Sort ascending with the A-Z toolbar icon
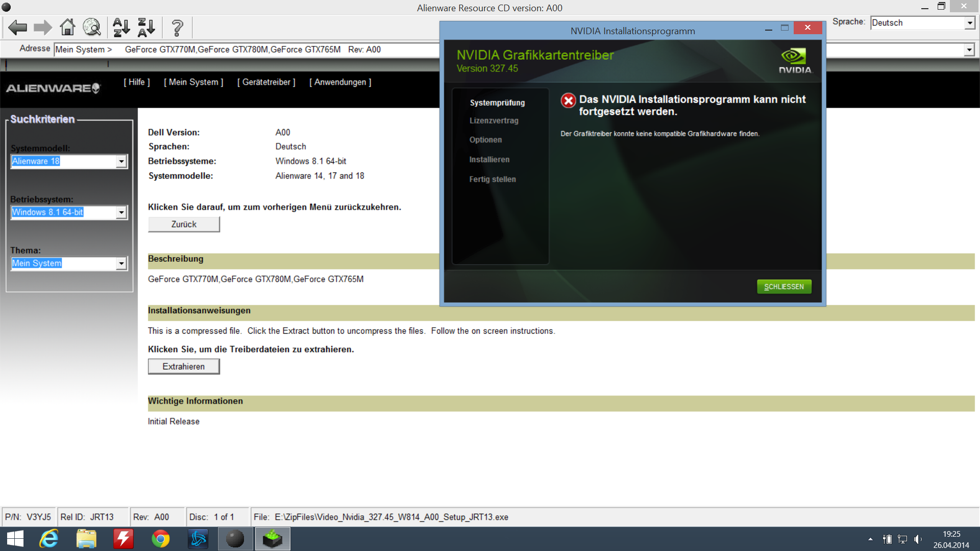Screen dimensions: 980x551 coord(121,28)
